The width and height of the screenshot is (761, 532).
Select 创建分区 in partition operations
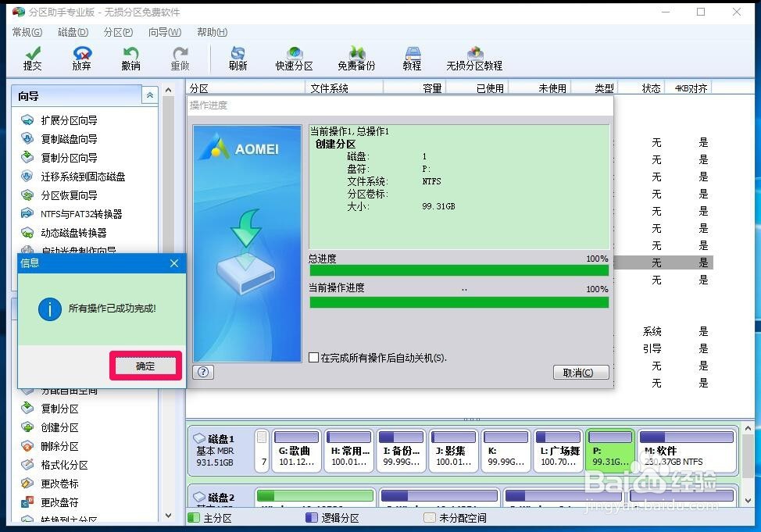[x=50, y=427]
